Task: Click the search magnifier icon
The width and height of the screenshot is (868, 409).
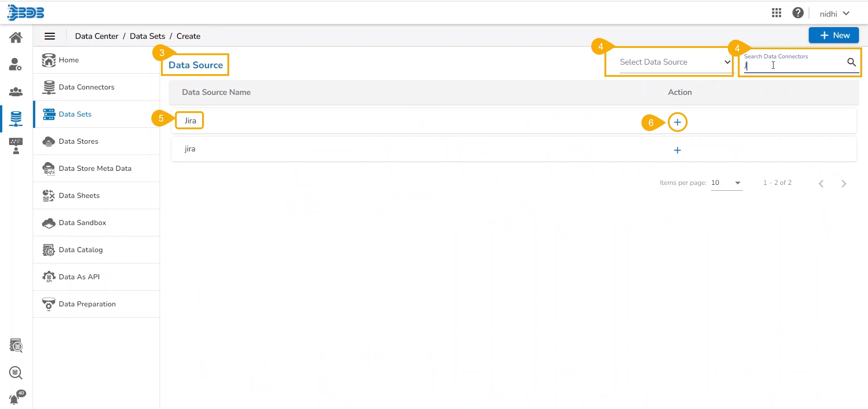Action: [851, 62]
